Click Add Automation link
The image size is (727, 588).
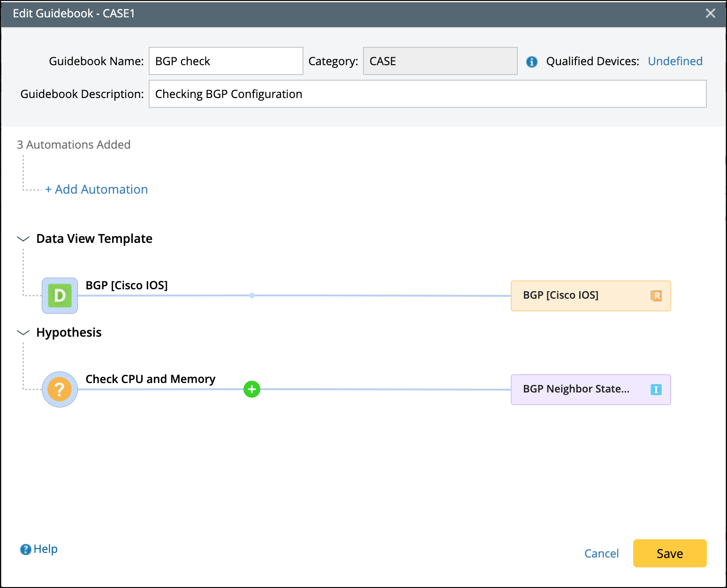97,189
